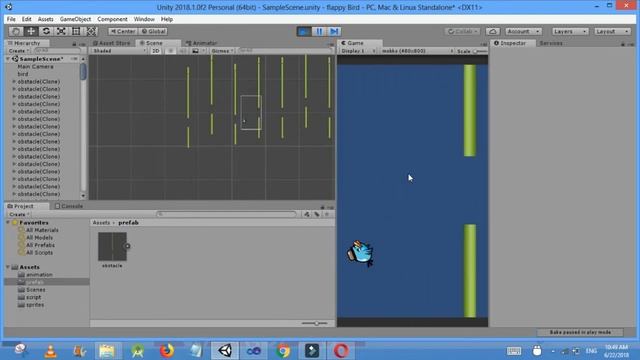Open the Component menu
Image resolution: width=640 pixels, height=360 pixels.
(112, 19)
